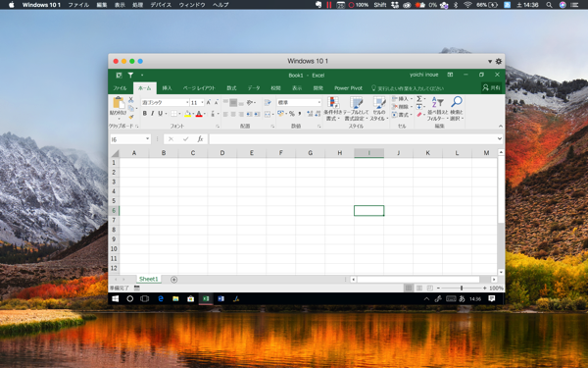Click the Copy icon in clipboard group
This screenshot has width=588, height=368.
(x=131, y=109)
